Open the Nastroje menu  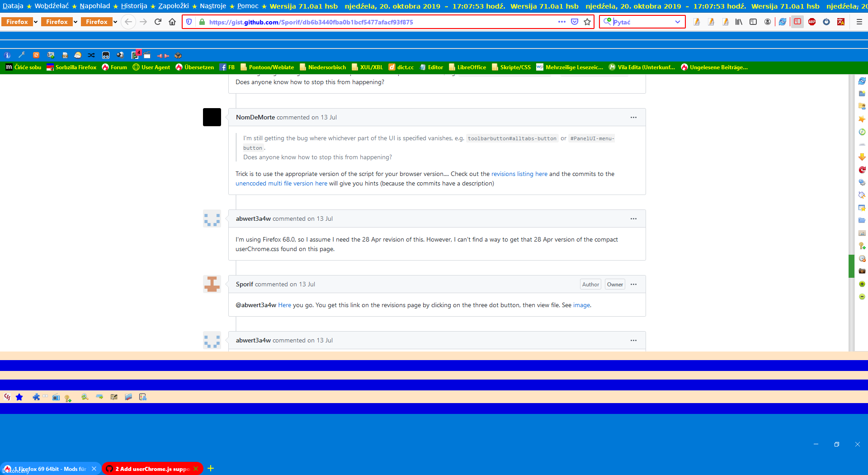tap(213, 6)
